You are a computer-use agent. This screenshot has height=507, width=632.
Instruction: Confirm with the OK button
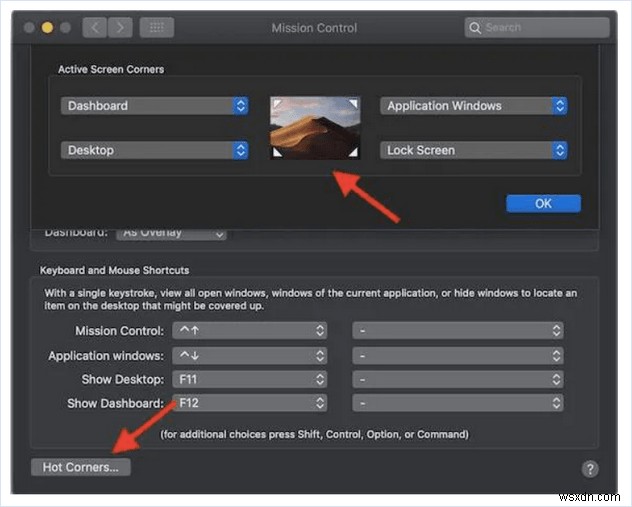point(543,204)
